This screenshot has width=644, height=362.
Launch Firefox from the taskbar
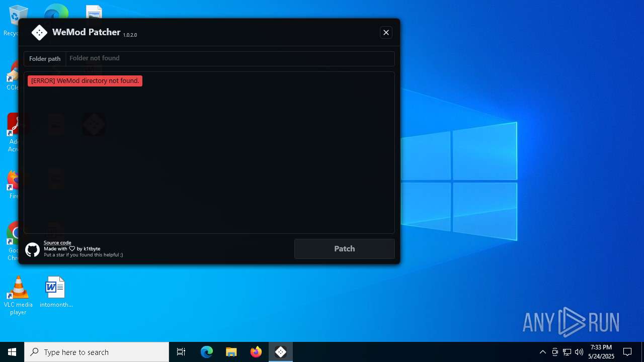256,352
